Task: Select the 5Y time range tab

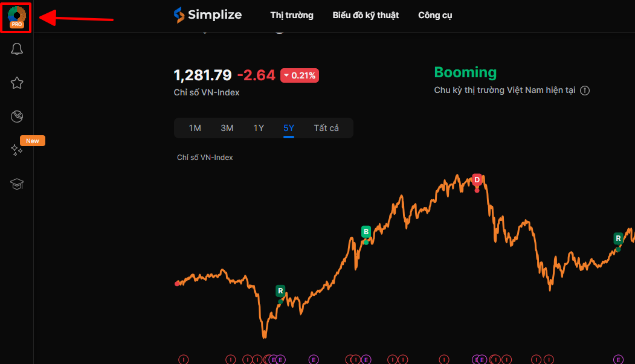Action: [x=289, y=128]
